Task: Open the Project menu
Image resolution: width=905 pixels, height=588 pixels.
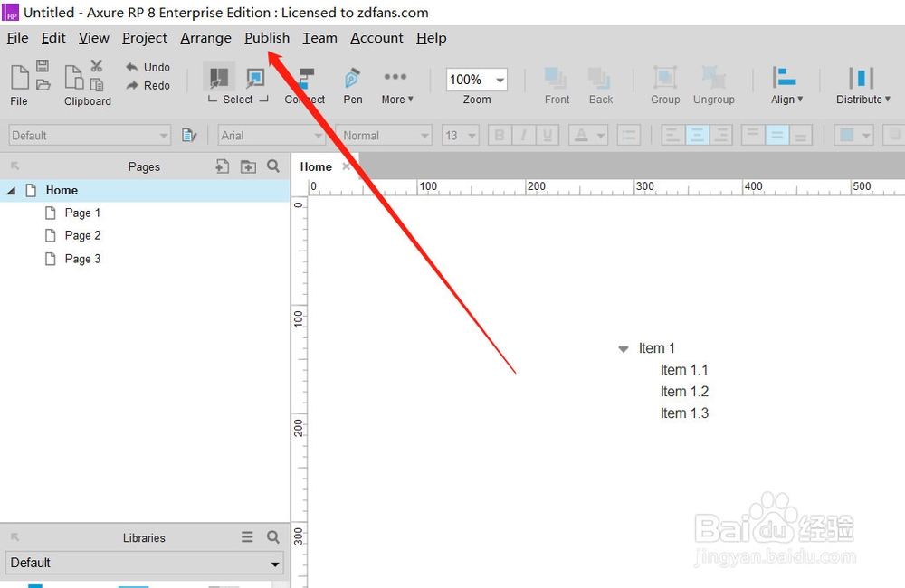Action: pos(144,38)
